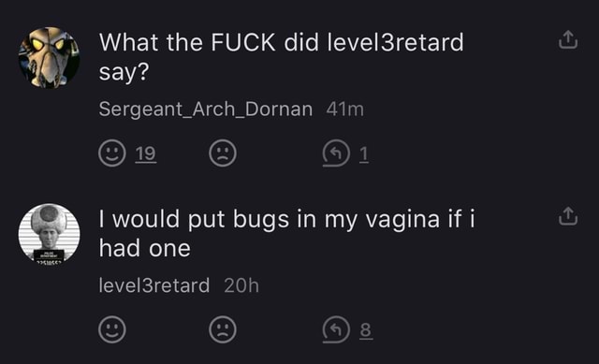Screen dimensions: 599x364
Task: Smile-react to the 20h comment
Action: point(112,329)
